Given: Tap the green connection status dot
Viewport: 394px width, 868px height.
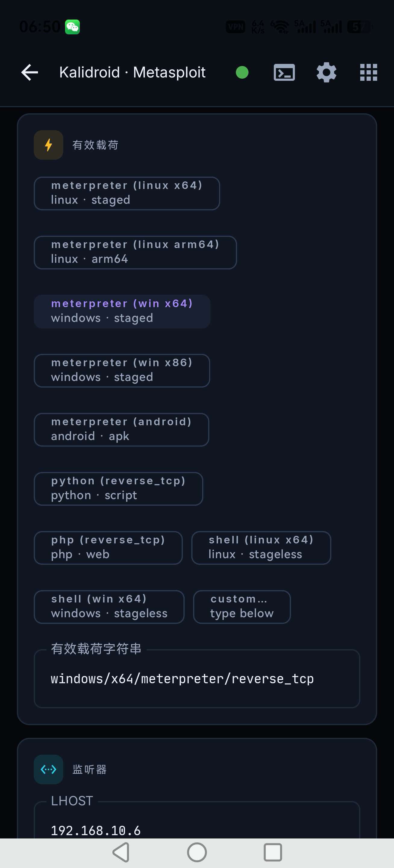Looking at the screenshot, I should (242, 72).
